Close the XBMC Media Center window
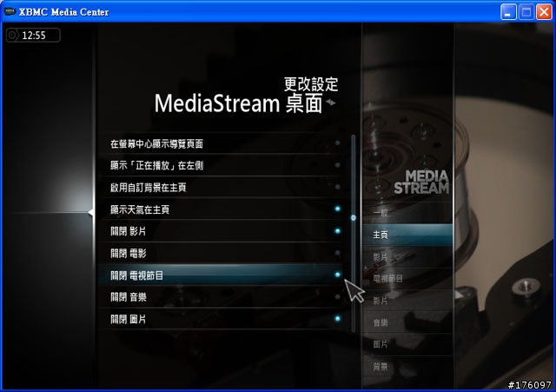This screenshot has width=556, height=392. coord(544,12)
